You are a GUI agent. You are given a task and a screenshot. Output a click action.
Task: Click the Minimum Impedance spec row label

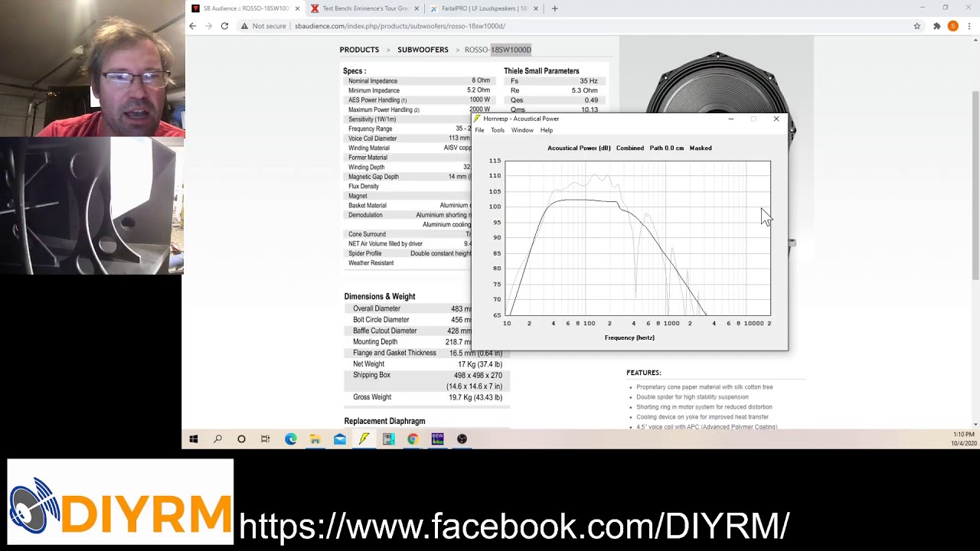click(x=374, y=90)
